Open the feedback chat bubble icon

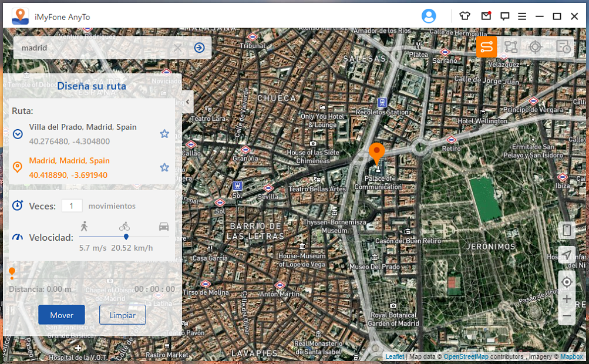click(504, 16)
